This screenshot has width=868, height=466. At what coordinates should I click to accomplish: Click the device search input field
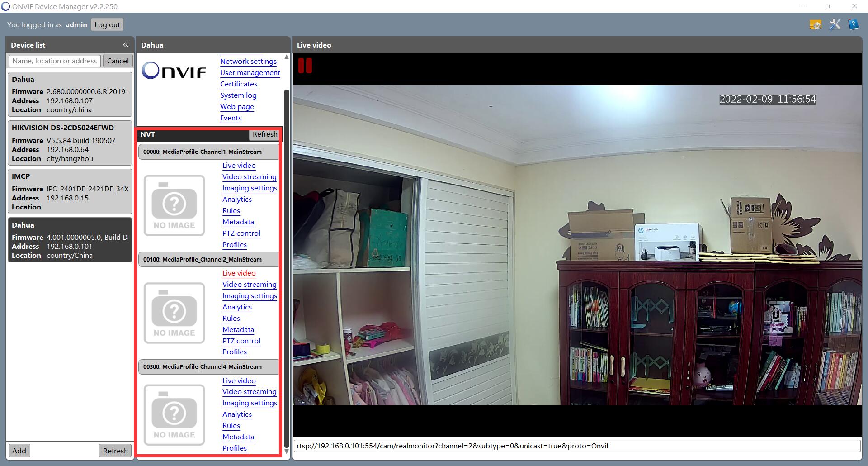[x=54, y=61]
